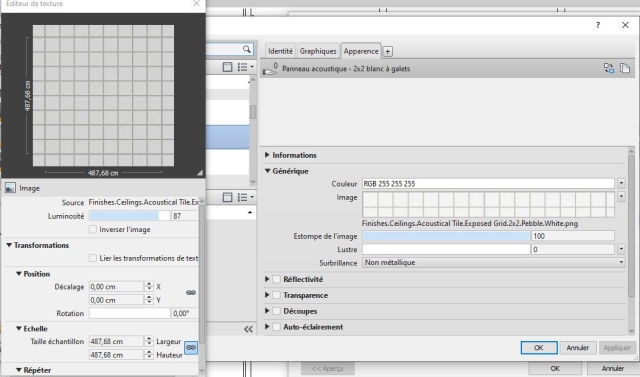
Task: Click the Couleur RGB 255 255 255 field
Action: (x=488, y=184)
